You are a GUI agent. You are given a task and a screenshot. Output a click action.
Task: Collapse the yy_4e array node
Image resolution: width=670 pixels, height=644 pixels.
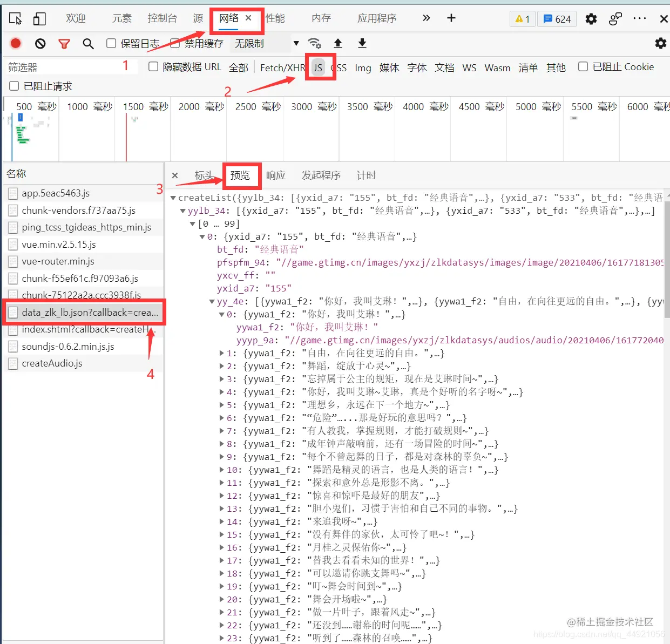[212, 302]
